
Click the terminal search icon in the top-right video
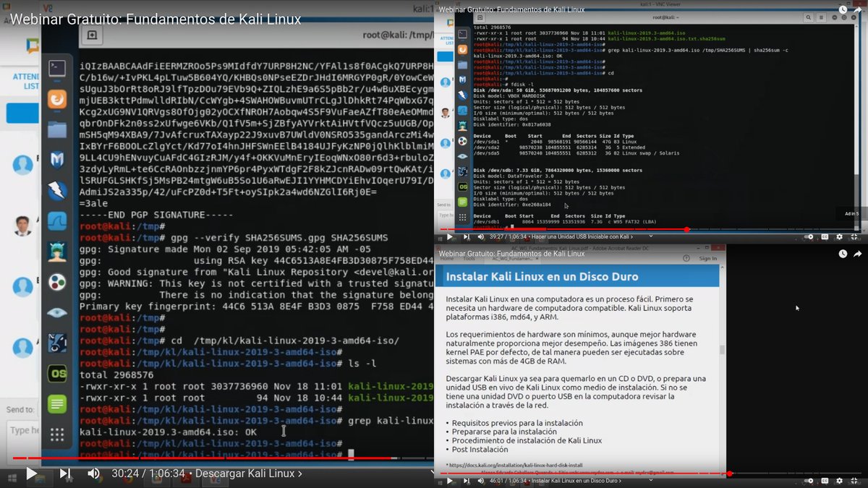click(808, 17)
